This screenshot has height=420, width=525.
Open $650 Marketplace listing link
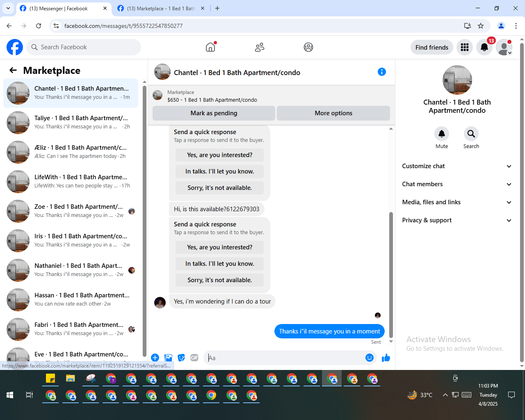point(212,100)
